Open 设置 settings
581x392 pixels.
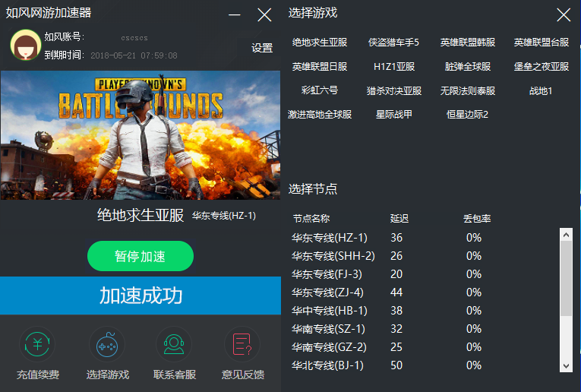(262, 48)
